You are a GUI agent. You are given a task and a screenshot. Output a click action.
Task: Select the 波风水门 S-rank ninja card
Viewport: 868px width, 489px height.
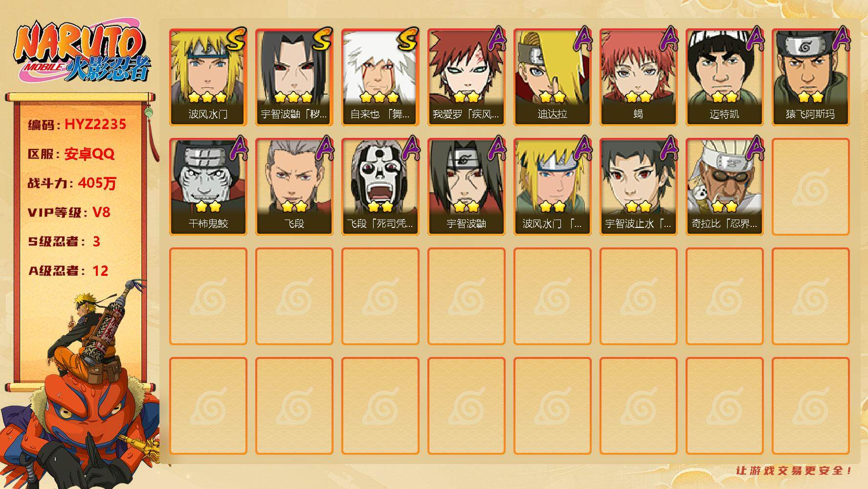coord(208,77)
